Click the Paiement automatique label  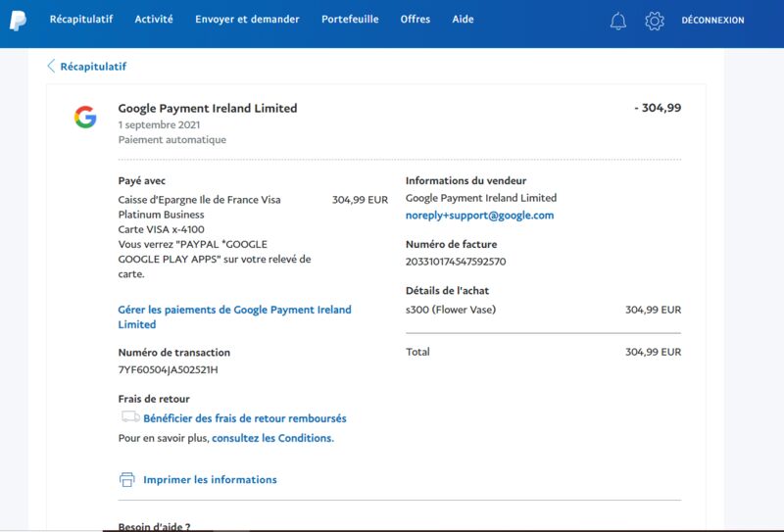click(x=172, y=139)
